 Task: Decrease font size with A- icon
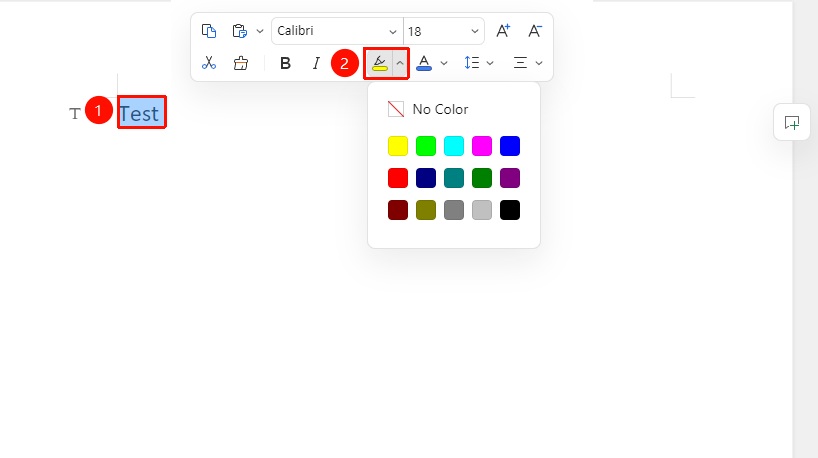(x=535, y=31)
